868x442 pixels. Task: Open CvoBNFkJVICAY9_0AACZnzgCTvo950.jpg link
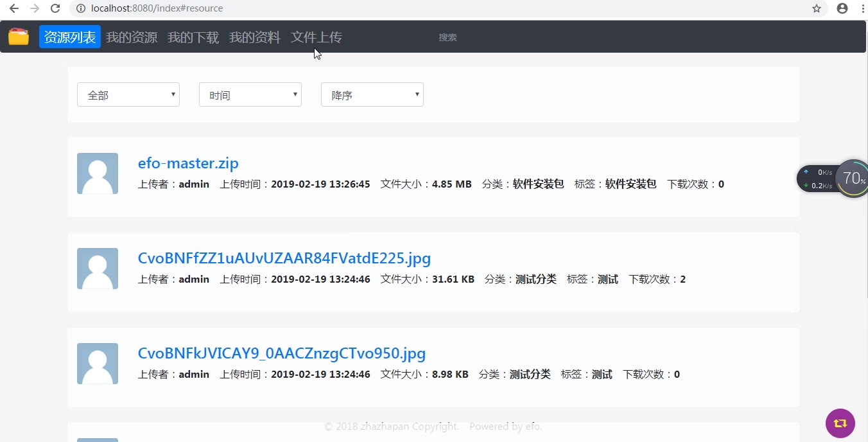pyautogui.click(x=282, y=353)
